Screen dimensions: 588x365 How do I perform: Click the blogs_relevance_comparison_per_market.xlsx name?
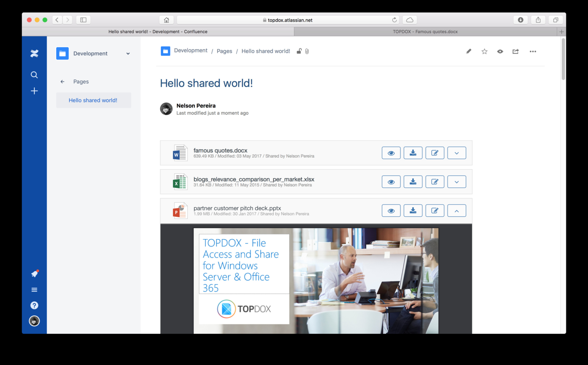click(254, 179)
